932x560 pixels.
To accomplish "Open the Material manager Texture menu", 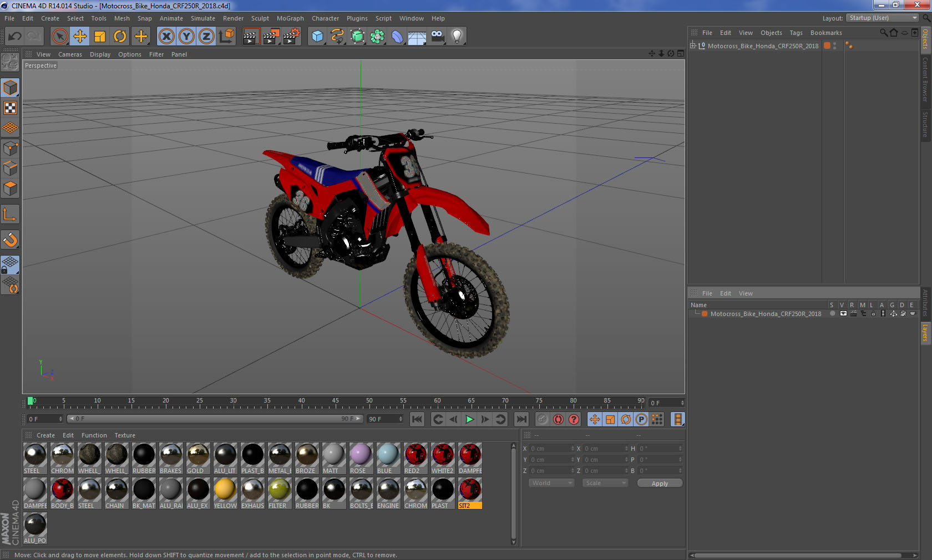I will pyautogui.click(x=125, y=435).
